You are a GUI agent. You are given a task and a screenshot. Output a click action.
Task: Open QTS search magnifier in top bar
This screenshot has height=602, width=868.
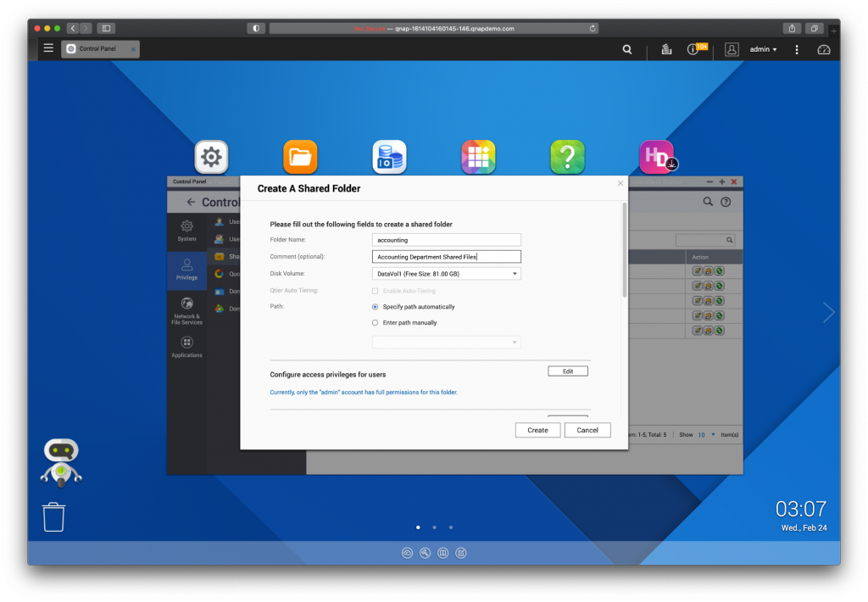pos(627,49)
